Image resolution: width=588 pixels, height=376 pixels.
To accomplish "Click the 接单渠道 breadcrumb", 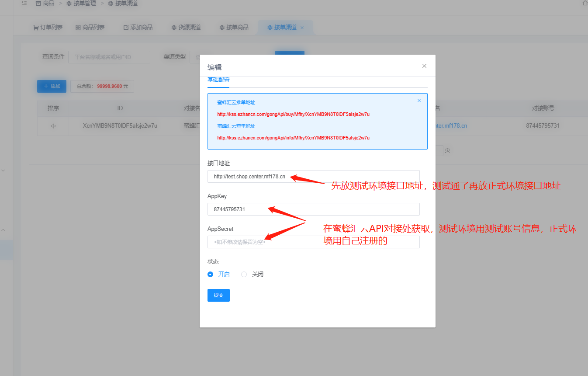I will (123, 3).
